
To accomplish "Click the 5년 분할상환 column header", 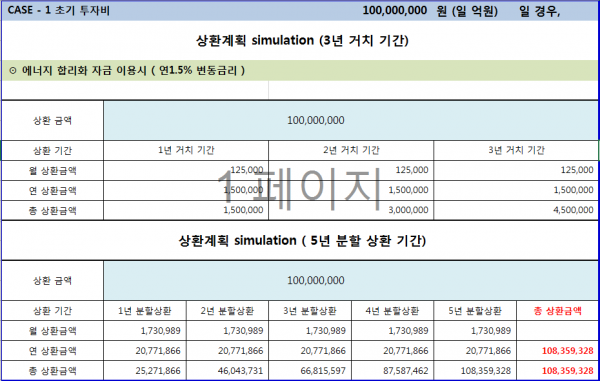I will (475, 311).
